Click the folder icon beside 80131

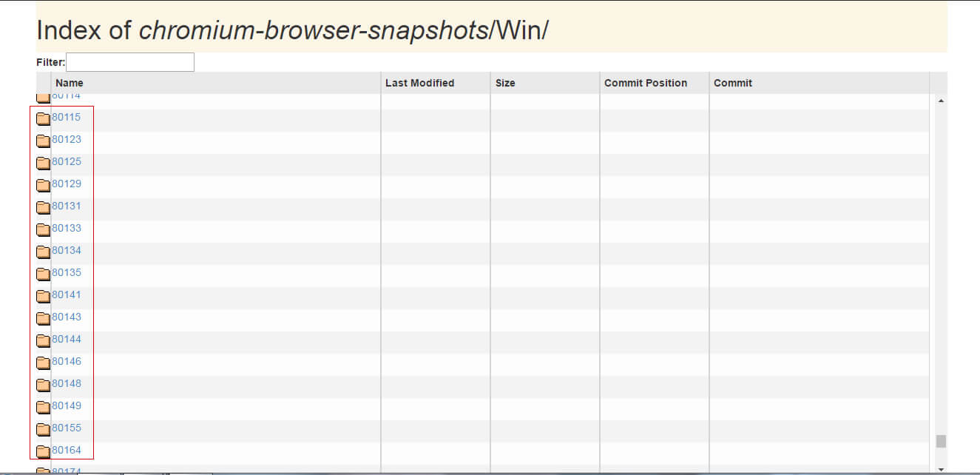[x=44, y=207]
